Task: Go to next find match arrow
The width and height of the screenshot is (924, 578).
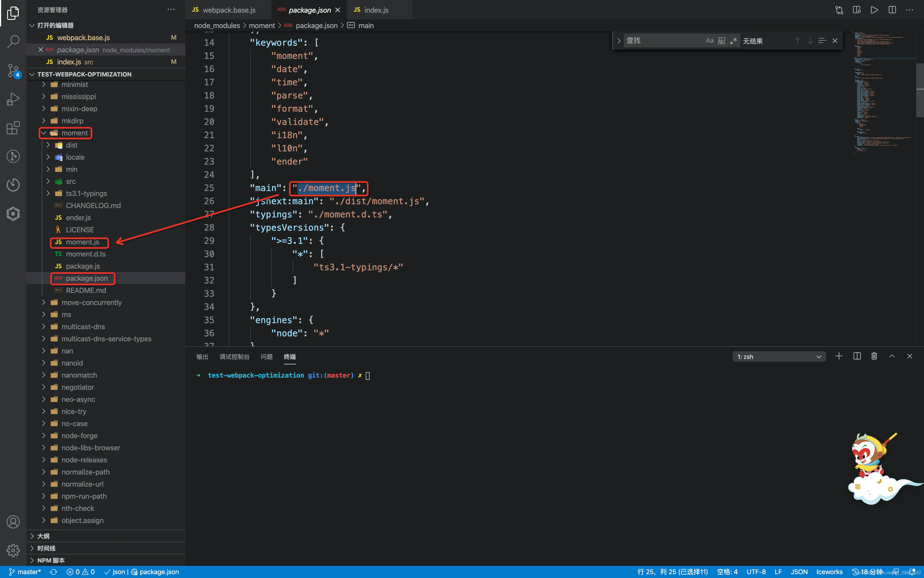Action: coord(810,40)
